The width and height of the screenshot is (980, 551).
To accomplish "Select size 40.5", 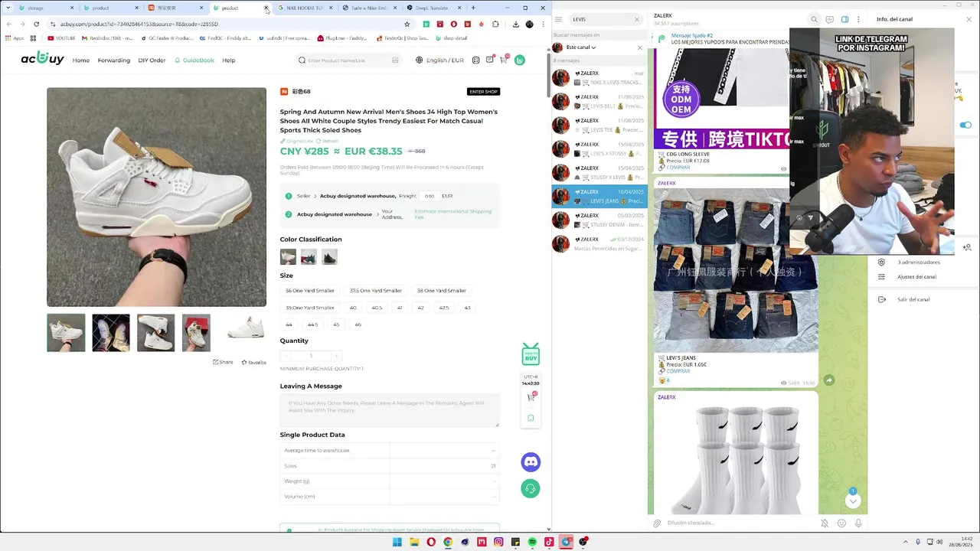I will tap(377, 308).
